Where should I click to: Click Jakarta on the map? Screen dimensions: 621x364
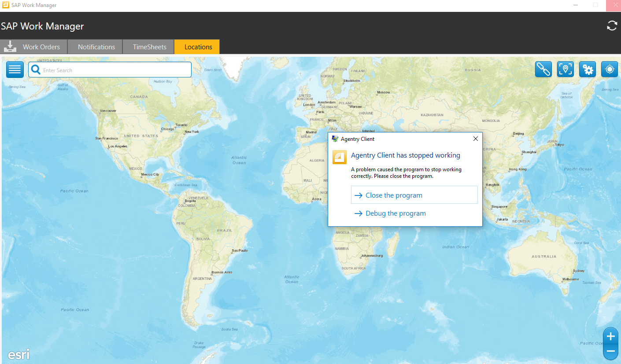click(x=502, y=219)
